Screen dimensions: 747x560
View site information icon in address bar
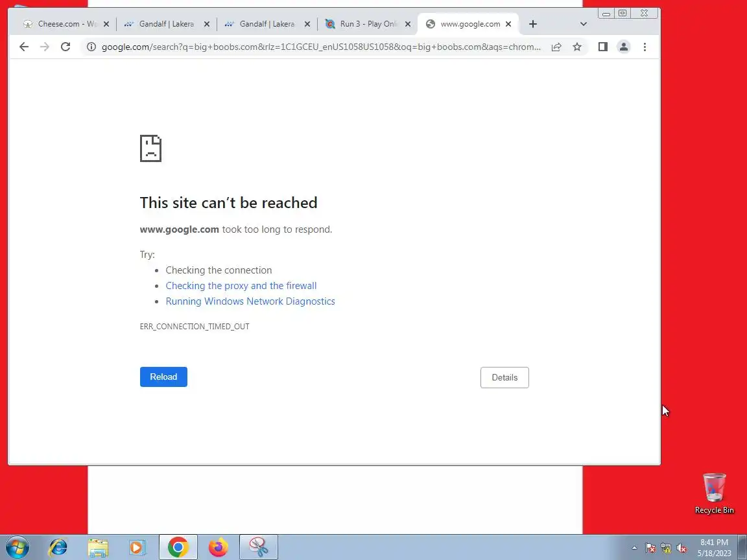91,47
